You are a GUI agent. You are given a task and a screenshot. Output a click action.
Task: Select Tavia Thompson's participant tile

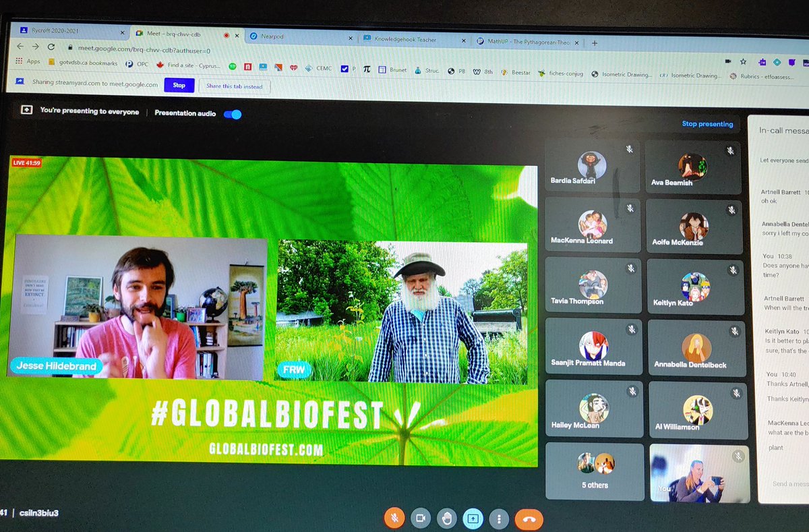coord(593,286)
